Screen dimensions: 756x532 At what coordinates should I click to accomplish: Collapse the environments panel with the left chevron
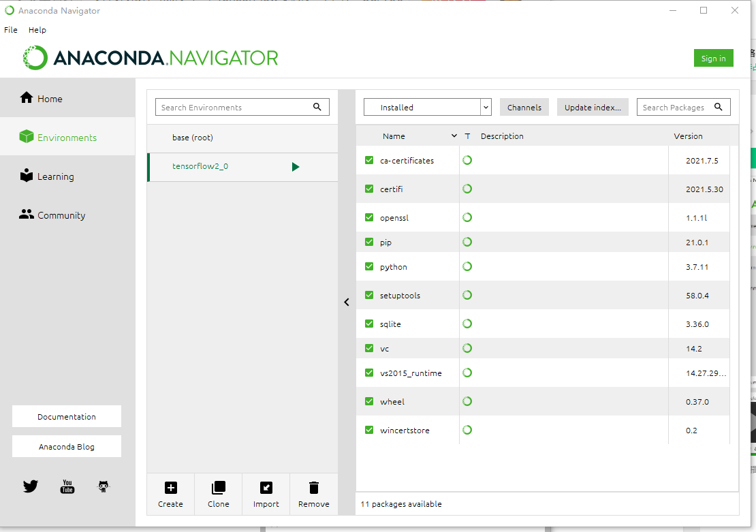pyautogui.click(x=347, y=302)
